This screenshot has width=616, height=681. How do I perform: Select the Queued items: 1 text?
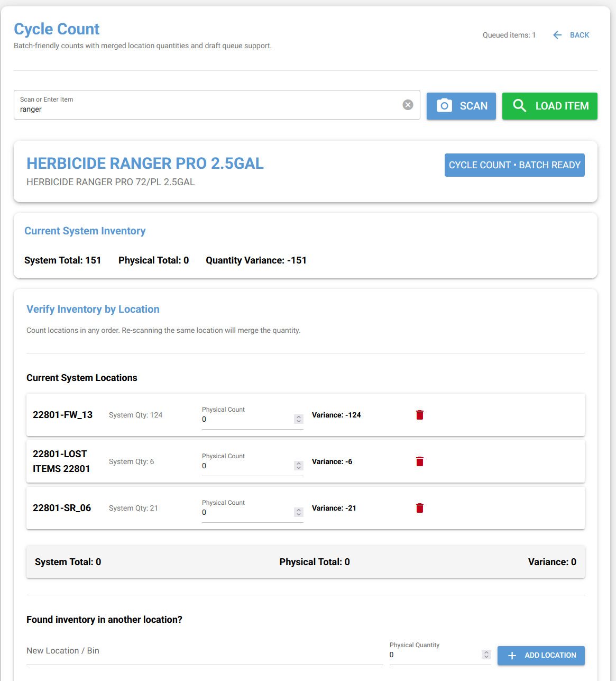tap(509, 35)
